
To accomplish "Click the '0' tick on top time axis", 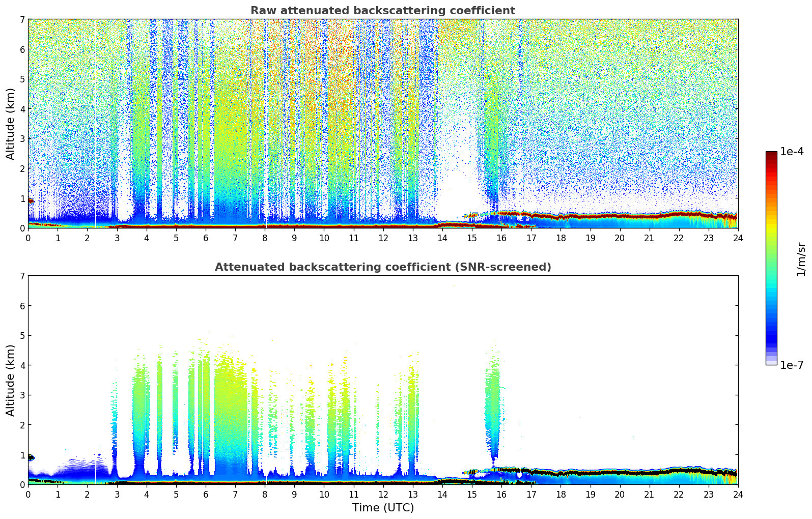I will 28,238.
